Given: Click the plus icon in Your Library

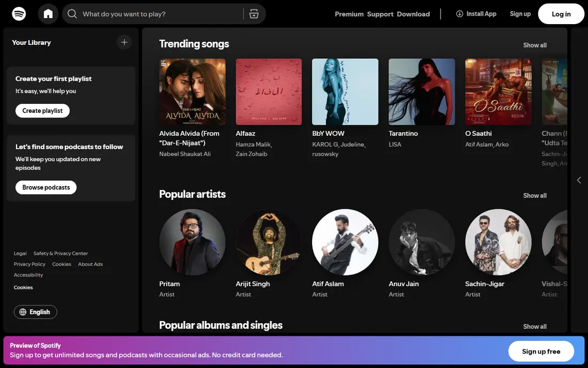Looking at the screenshot, I should [x=124, y=42].
